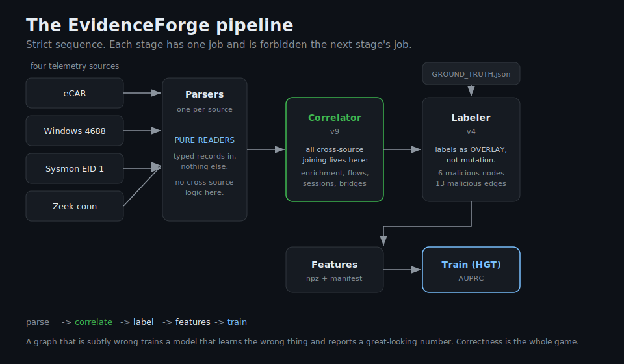Select the Train (HGT) AUPRC box
624x364 pixels.
[x=471, y=270]
